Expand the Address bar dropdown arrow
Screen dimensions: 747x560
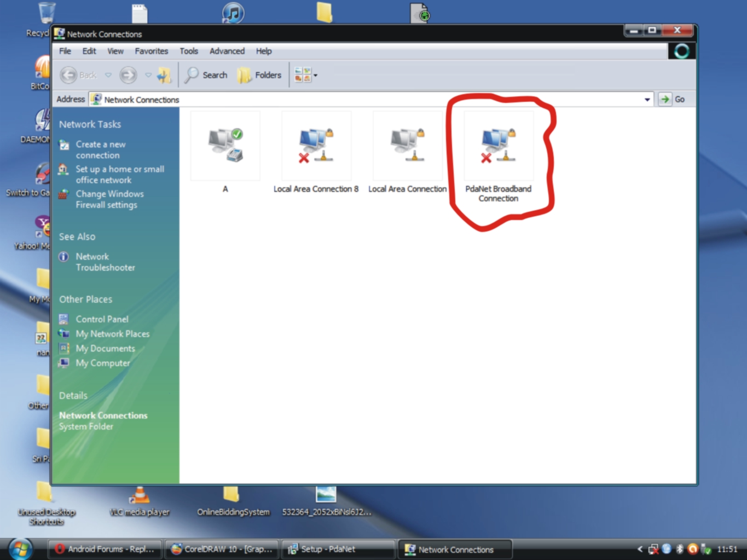647,100
